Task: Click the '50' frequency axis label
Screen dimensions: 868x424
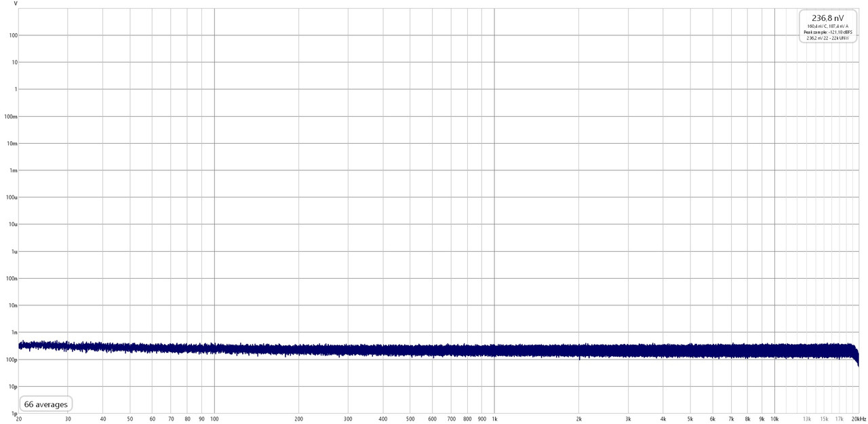Action: (130, 419)
